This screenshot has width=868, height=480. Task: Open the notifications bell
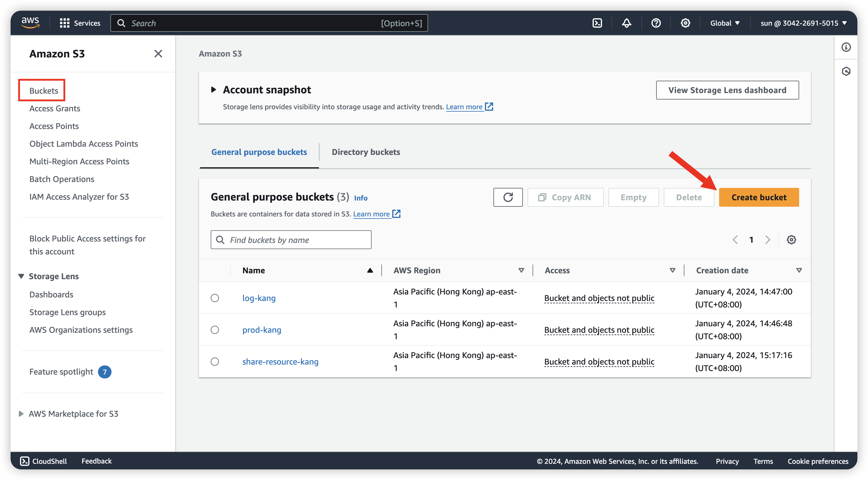pos(626,23)
